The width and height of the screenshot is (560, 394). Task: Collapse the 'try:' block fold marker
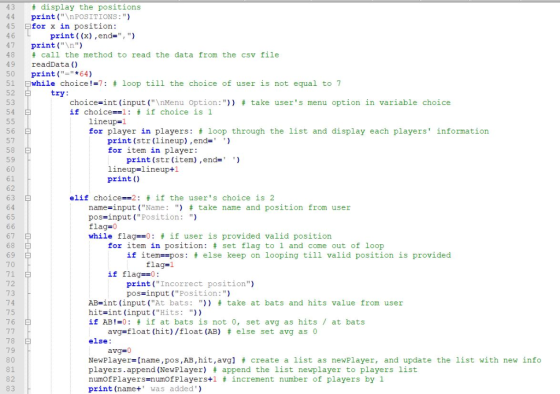(x=28, y=93)
